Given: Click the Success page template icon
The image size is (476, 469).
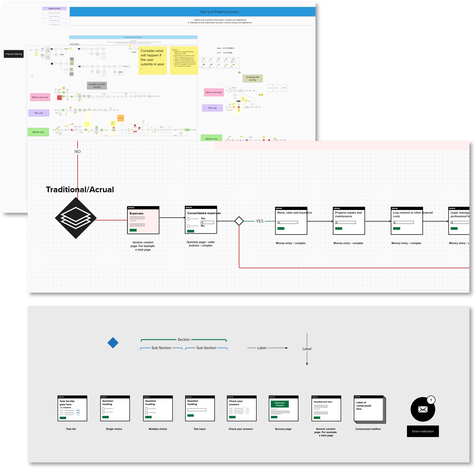Looking at the screenshot, I should tap(283, 408).
